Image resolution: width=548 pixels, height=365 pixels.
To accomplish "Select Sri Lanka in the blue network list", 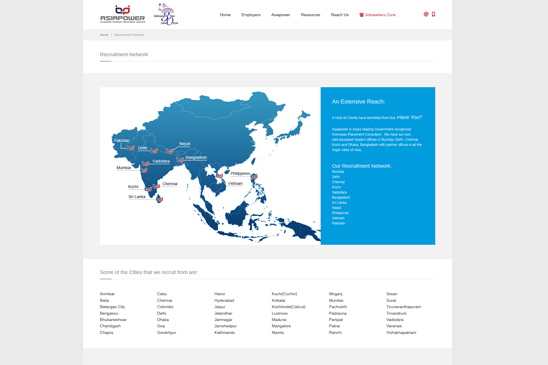I will click(x=339, y=202).
